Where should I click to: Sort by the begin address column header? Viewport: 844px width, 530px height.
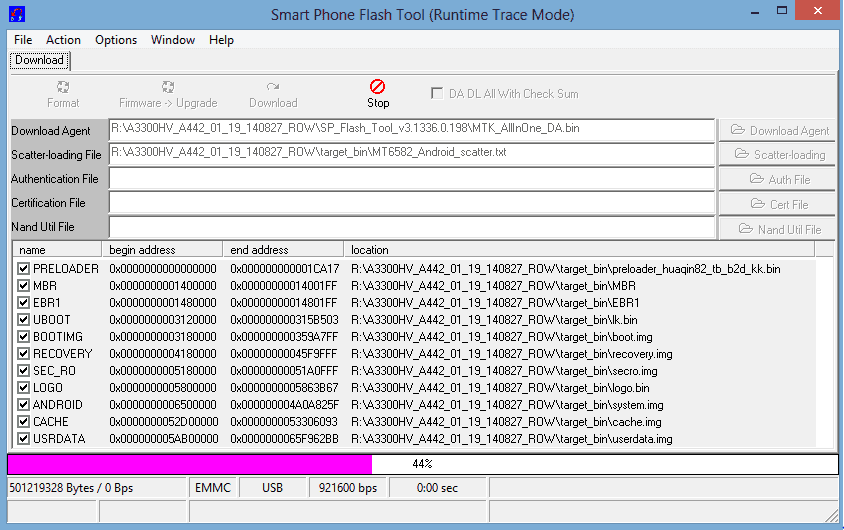[162, 250]
